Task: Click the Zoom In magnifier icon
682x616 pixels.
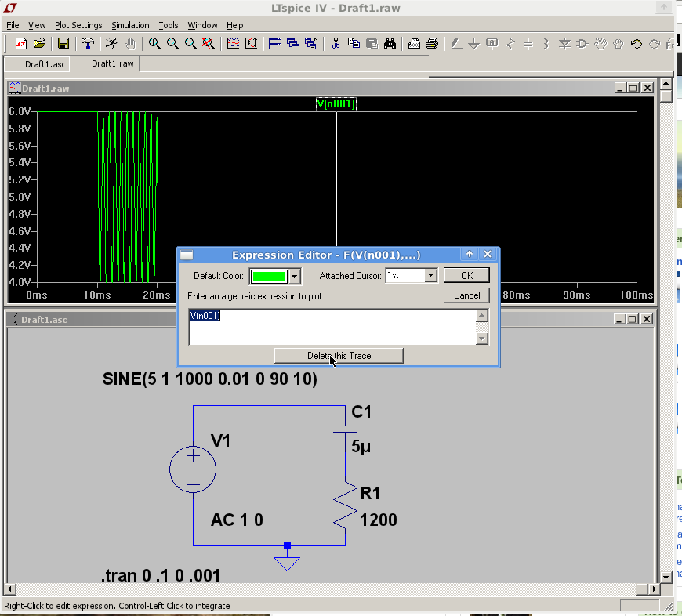Action: (x=154, y=43)
